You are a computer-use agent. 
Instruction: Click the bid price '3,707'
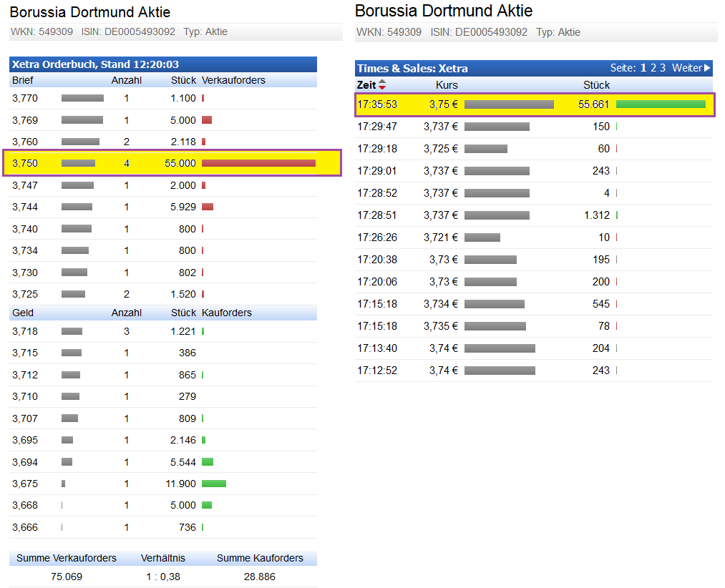coord(25,418)
